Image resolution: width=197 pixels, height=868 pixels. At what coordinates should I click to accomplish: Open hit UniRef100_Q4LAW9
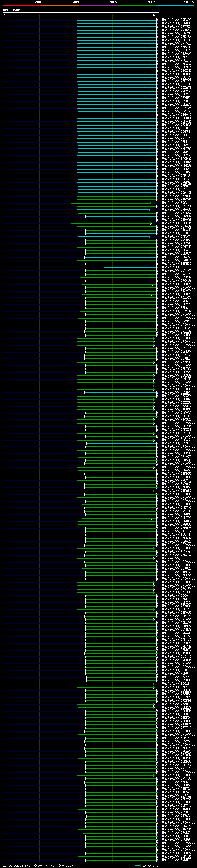click(176, 74)
